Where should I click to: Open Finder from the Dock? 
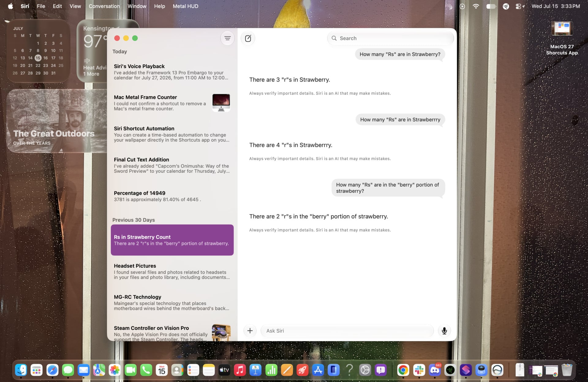point(21,370)
